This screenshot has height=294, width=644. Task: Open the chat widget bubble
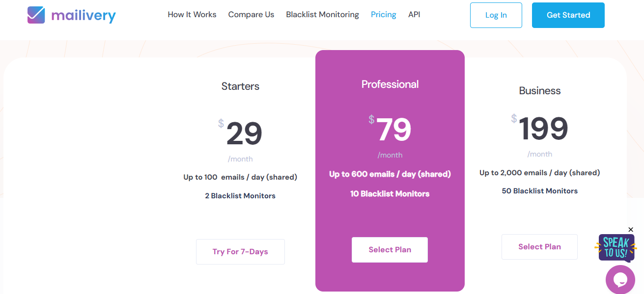click(x=619, y=279)
